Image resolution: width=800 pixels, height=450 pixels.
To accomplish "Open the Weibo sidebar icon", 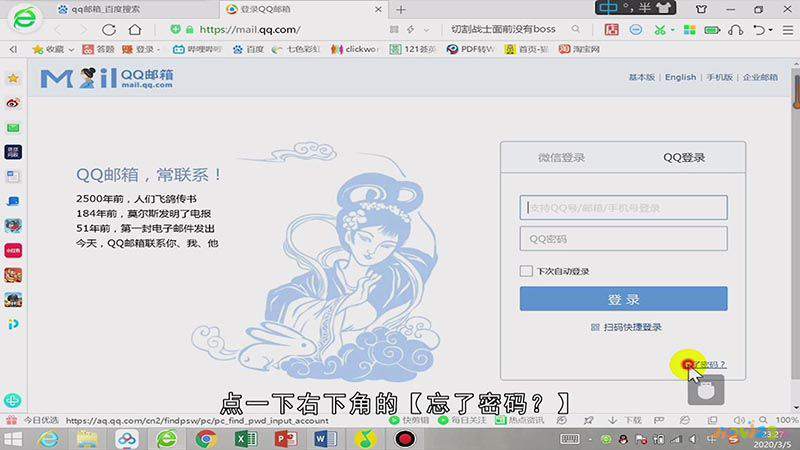I will (x=13, y=103).
